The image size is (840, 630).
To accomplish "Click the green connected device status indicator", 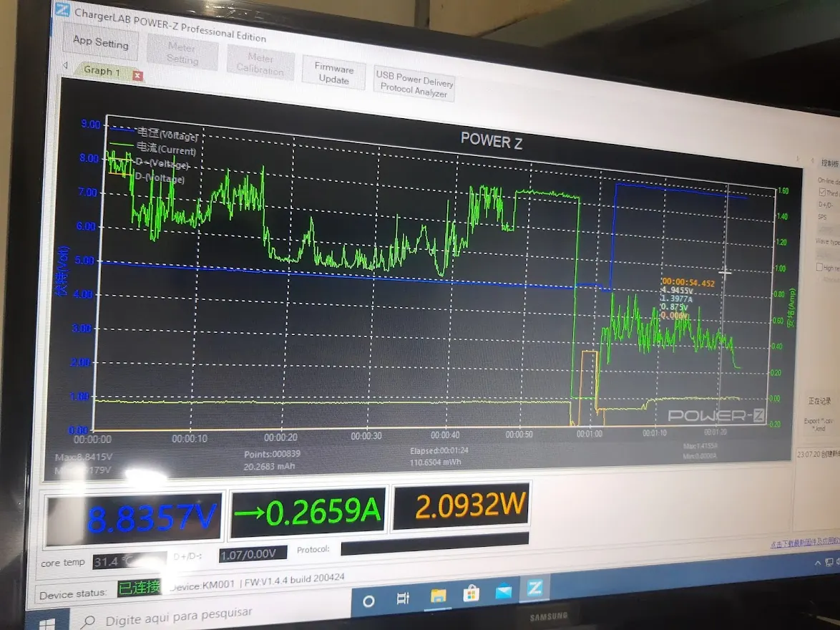I will (x=140, y=588).
